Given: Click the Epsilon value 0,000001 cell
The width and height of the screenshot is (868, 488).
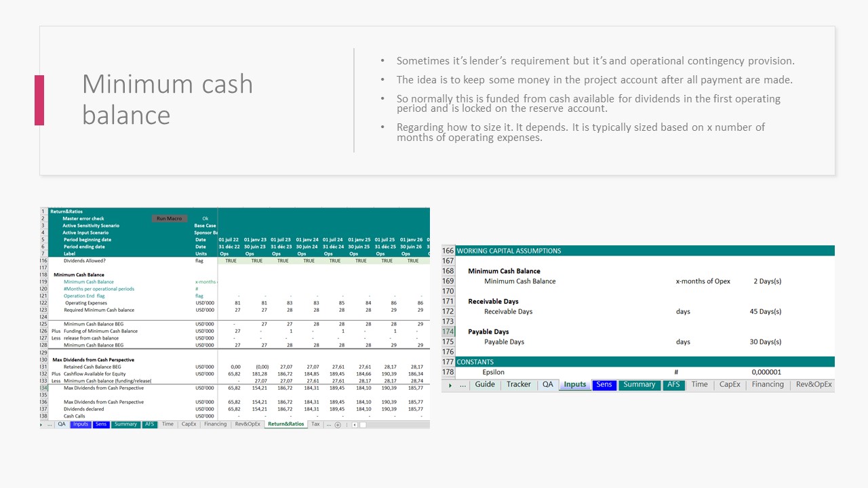Looking at the screenshot, I should [x=766, y=372].
